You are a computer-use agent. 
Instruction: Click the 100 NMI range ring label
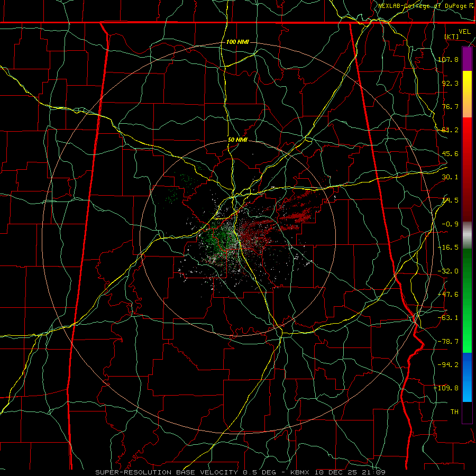point(237,42)
